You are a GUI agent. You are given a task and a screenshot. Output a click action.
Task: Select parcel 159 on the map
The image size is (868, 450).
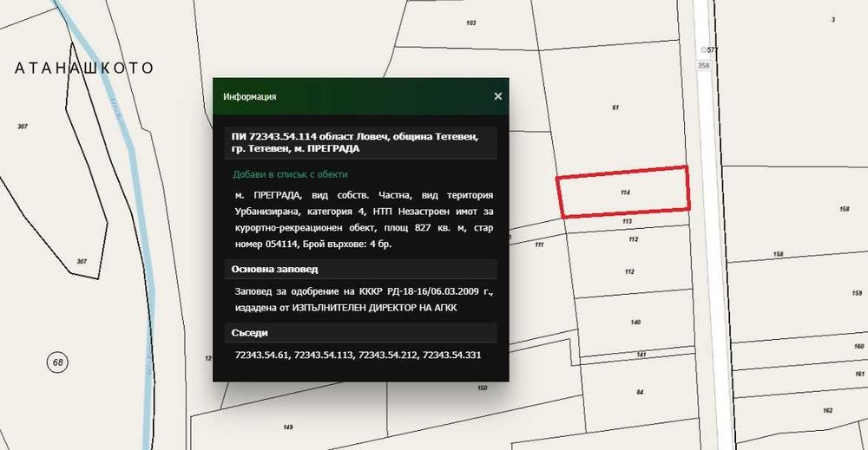(x=857, y=293)
